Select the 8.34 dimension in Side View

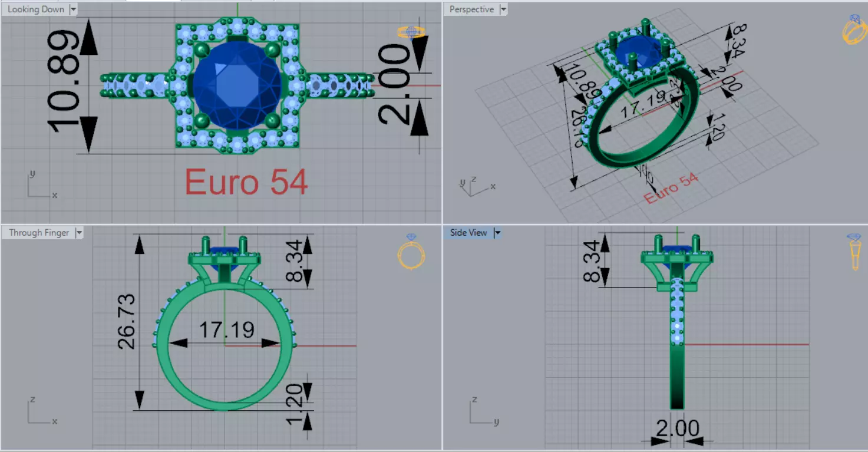click(x=592, y=260)
